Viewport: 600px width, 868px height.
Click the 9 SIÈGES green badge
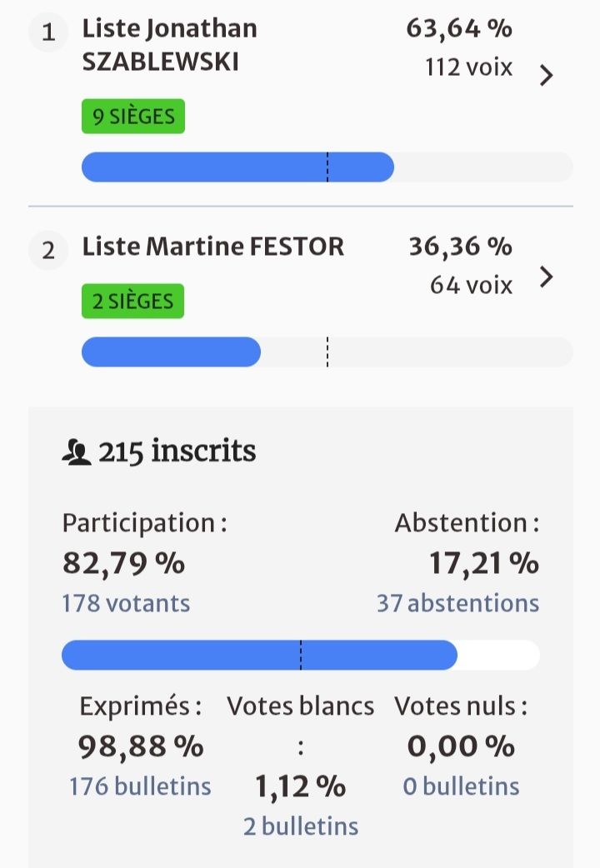pos(133,117)
